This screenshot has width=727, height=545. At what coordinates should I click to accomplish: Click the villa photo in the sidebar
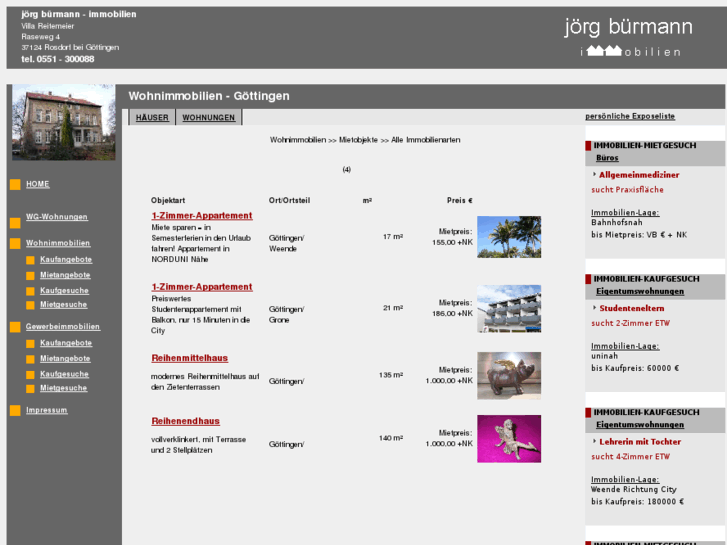coord(64,122)
